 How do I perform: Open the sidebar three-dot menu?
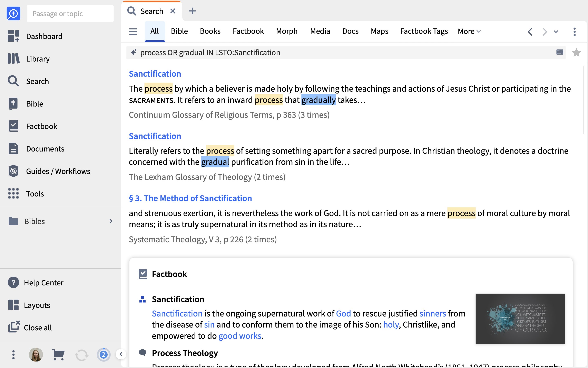point(13,355)
